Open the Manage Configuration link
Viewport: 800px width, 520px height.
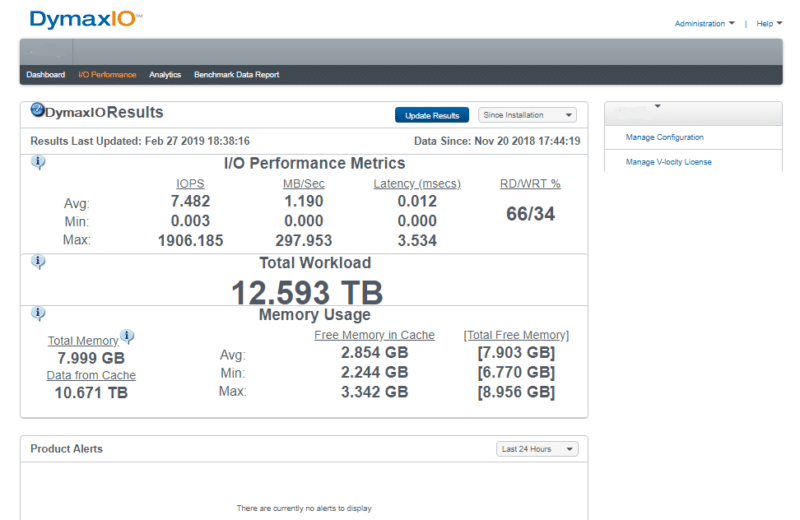click(664, 137)
